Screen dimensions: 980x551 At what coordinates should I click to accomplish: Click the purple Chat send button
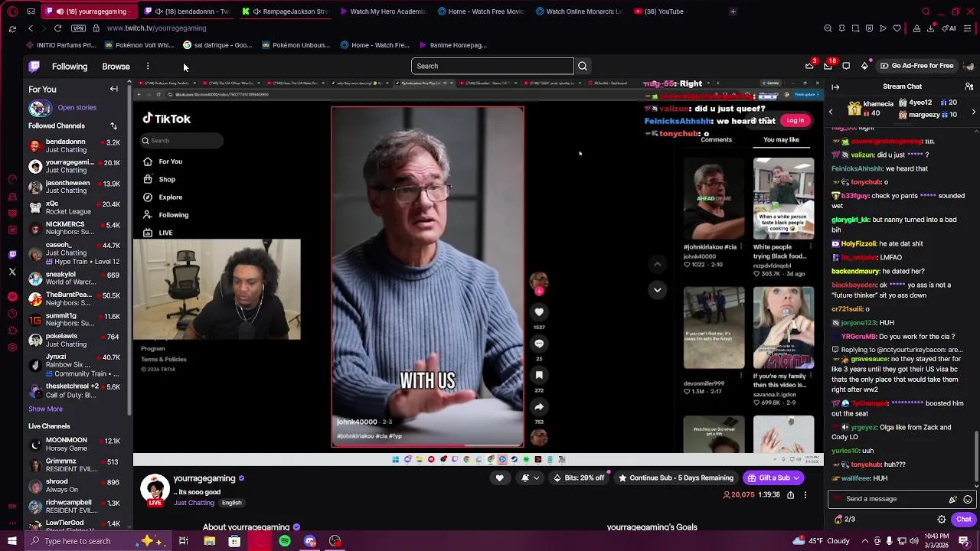click(963, 520)
